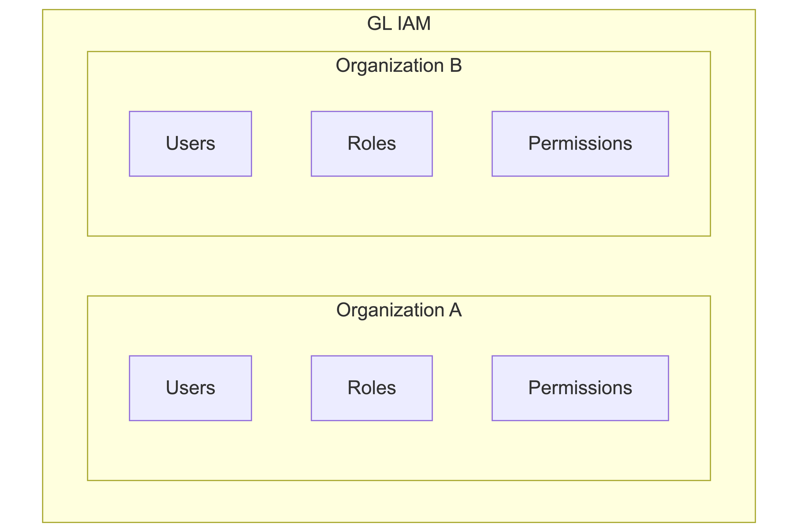The width and height of the screenshot is (798, 532).
Task: Click gap between Roles and Permissions in Organization B
Action: click(462, 143)
